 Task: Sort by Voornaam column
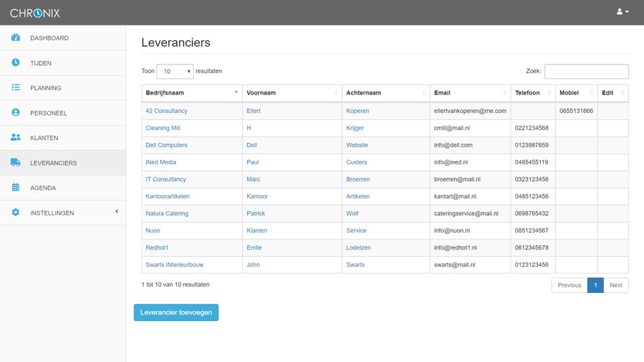tap(292, 93)
